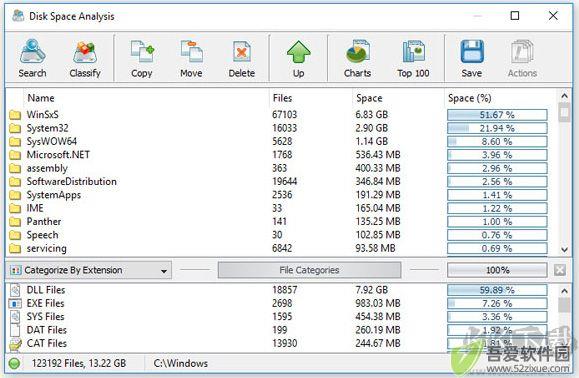Click the 21.94 % bar for System32
The width and height of the screenshot is (579, 378).
pyautogui.click(x=497, y=128)
